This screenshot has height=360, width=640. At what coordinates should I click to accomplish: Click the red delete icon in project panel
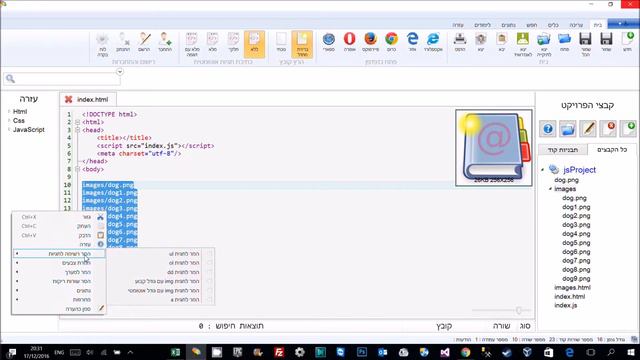(x=608, y=129)
